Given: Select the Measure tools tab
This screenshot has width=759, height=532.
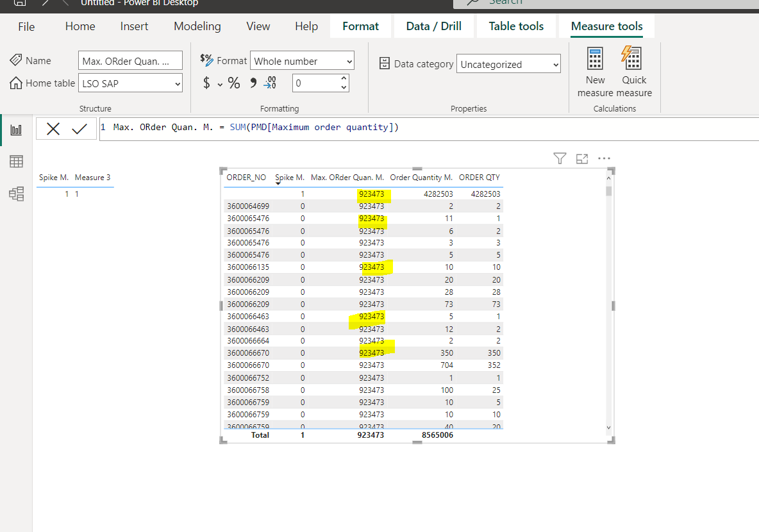Looking at the screenshot, I should pos(606,26).
